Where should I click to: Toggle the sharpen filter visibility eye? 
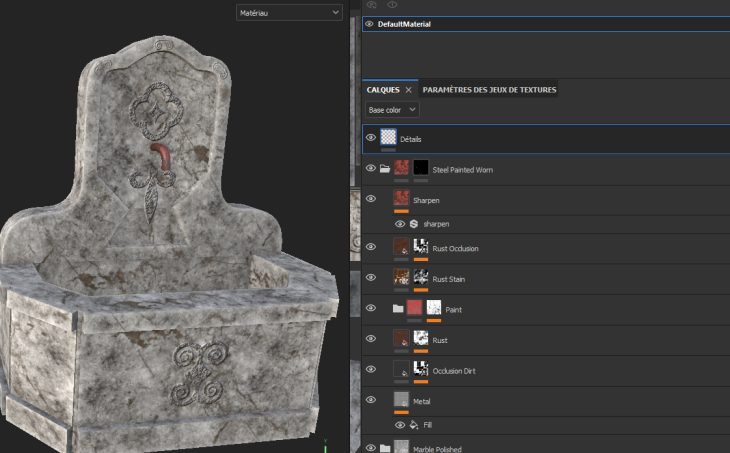tap(400, 224)
